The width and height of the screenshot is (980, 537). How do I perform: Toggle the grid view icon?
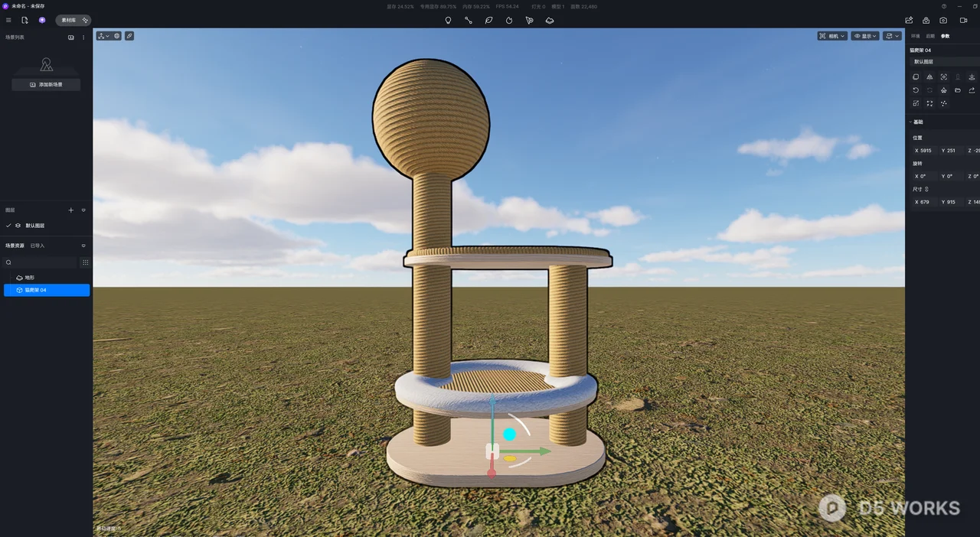tap(85, 262)
